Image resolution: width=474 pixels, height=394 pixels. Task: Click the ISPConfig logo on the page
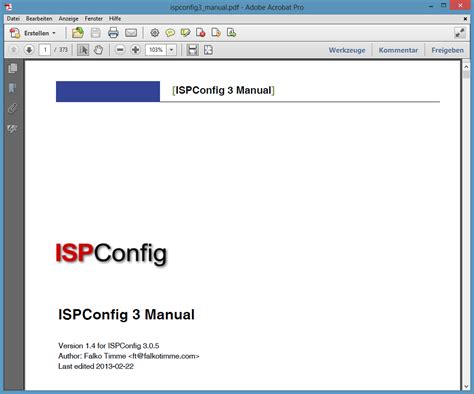pyautogui.click(x=111, y=254)
